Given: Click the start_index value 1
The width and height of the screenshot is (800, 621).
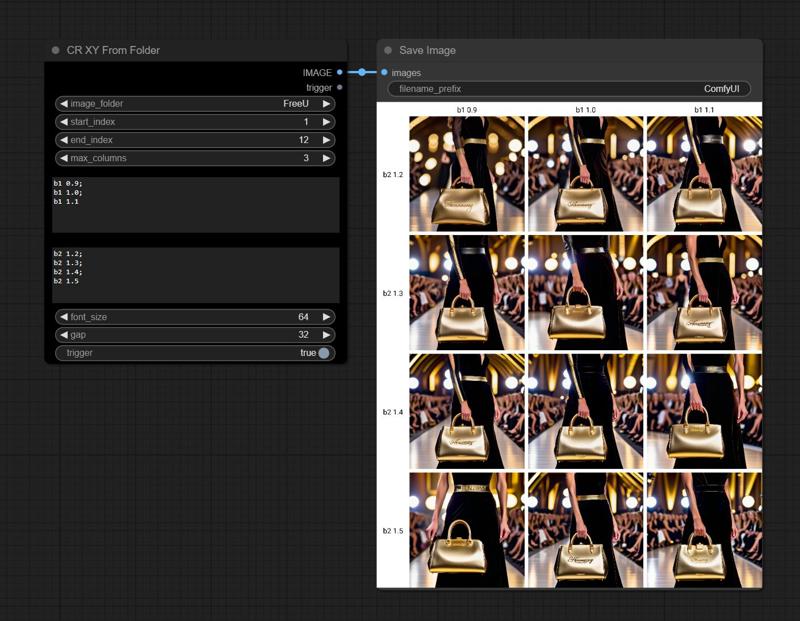Looking at the screenshot, I should point(306,122).
